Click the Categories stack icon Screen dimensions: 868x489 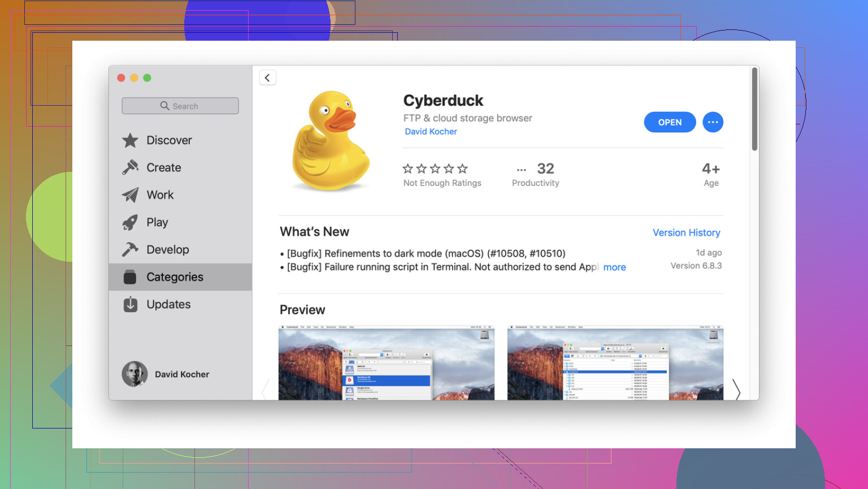point(131,277)
